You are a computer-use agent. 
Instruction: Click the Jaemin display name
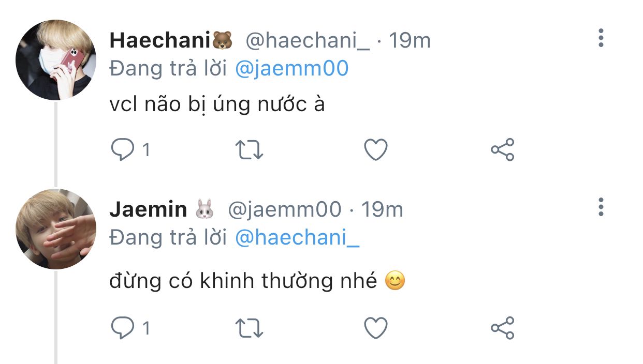pos(148,209)
